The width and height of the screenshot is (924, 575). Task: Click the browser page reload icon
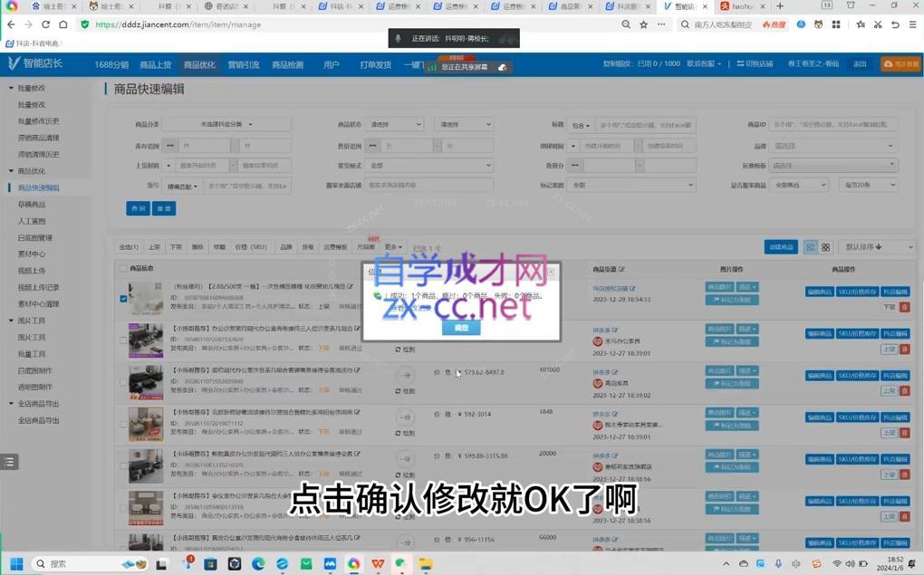[x=47, y=24]
